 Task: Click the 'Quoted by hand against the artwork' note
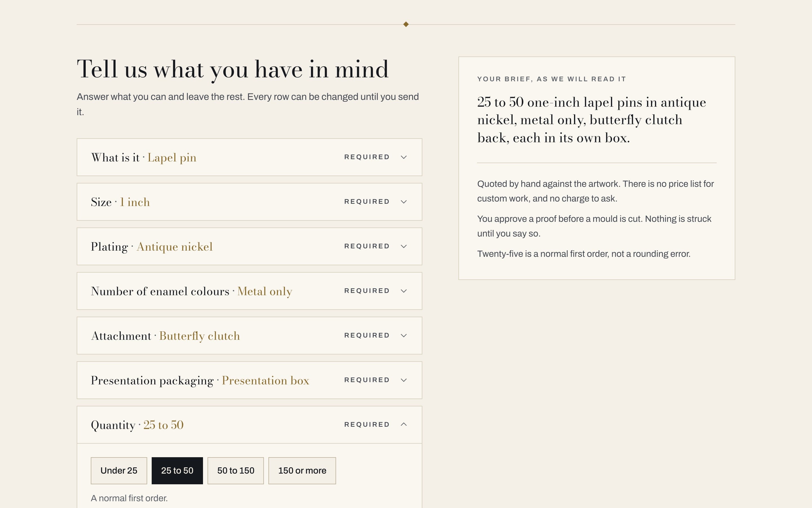click(x=595, y=191)
